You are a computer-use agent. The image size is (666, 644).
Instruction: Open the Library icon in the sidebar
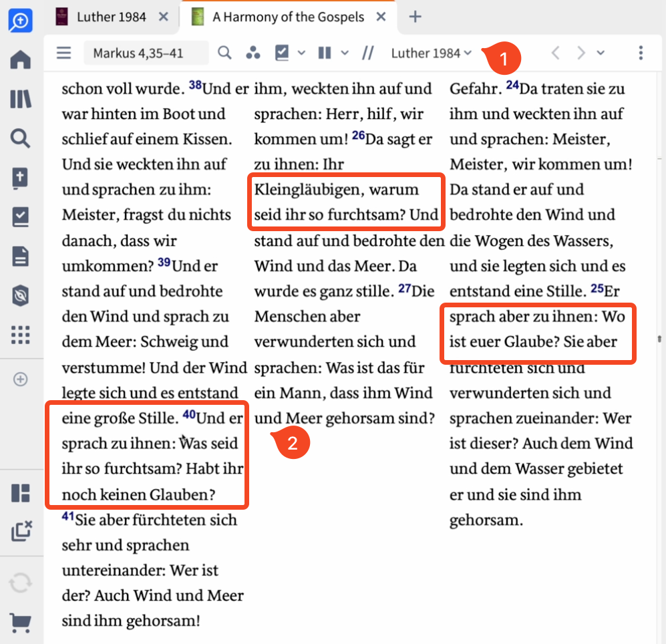20,99
